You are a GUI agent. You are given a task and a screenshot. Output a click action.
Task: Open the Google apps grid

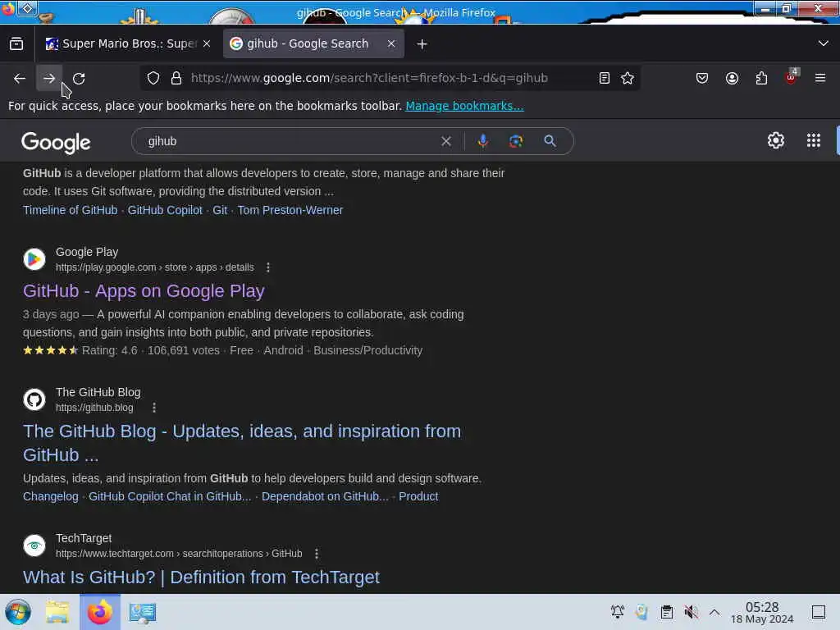[x=814, y=140]
